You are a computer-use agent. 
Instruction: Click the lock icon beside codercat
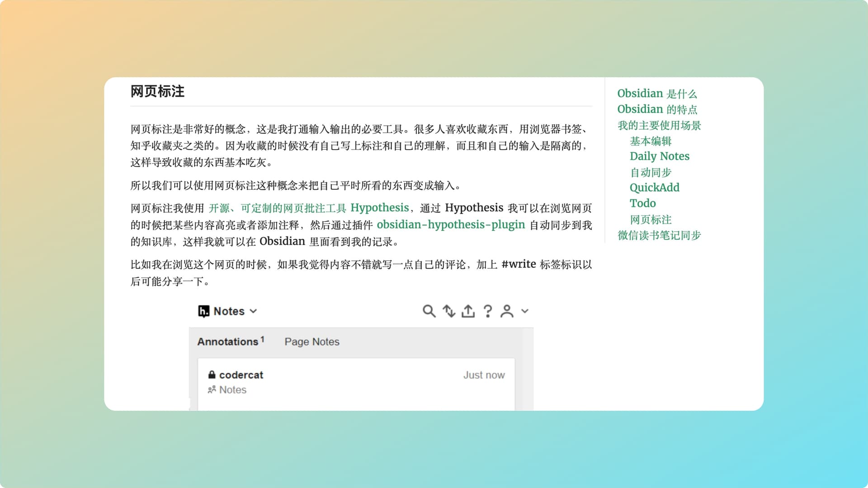[212, 375]
